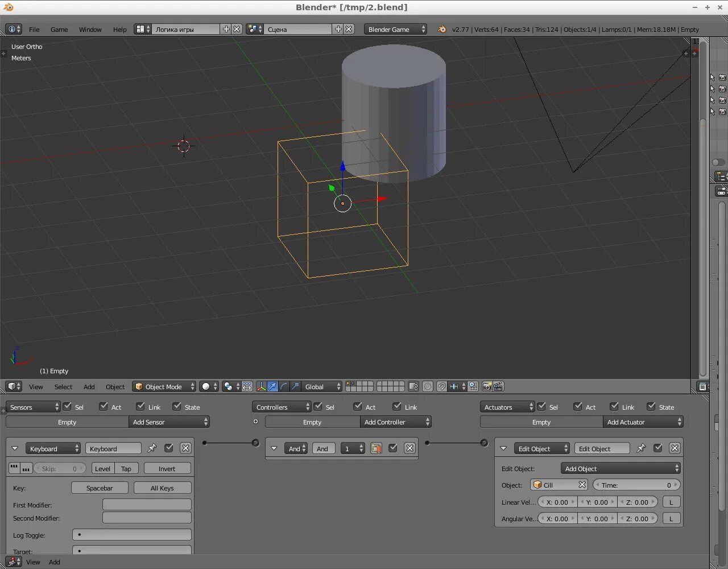Image resolution: width=728 pixels, height=569 pixels.
Task: Toggle the Actuators Act checkbox
Action: tap(578, 407)
